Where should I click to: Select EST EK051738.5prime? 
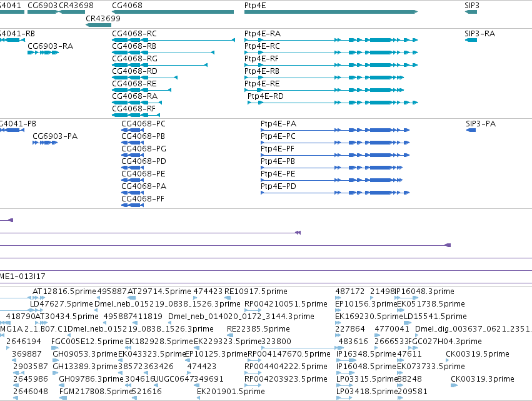pos(431,304)
